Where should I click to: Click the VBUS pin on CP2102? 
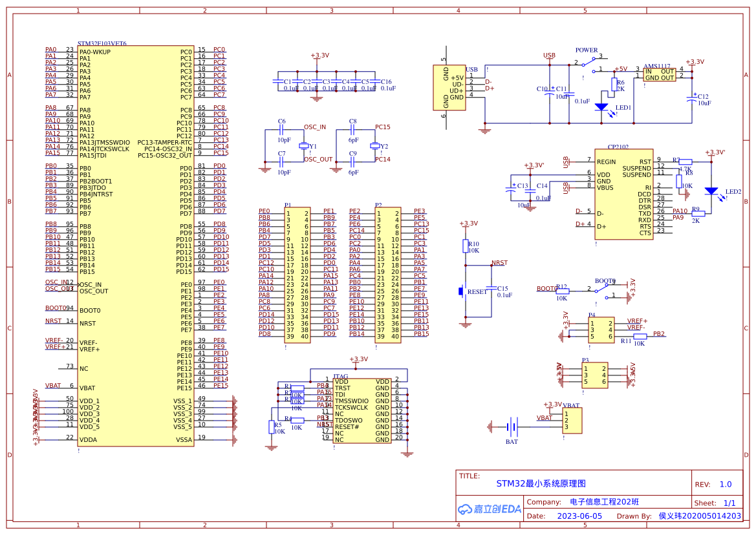click(605, 188)
